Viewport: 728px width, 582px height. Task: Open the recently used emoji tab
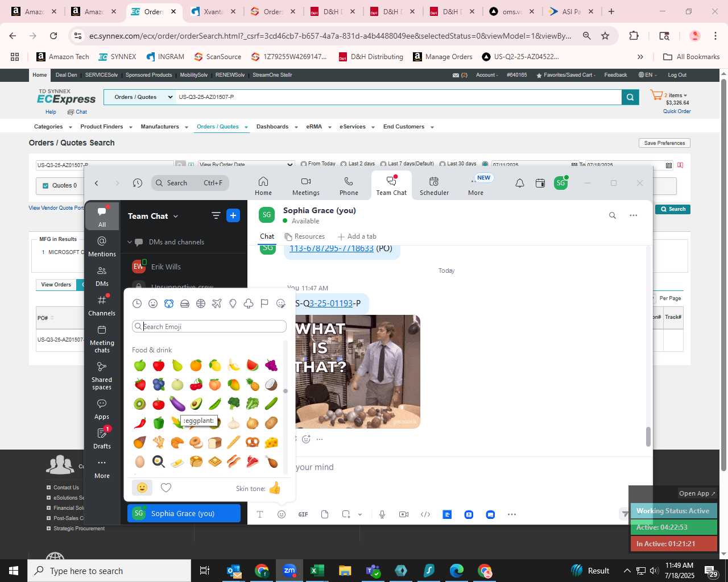137,304
